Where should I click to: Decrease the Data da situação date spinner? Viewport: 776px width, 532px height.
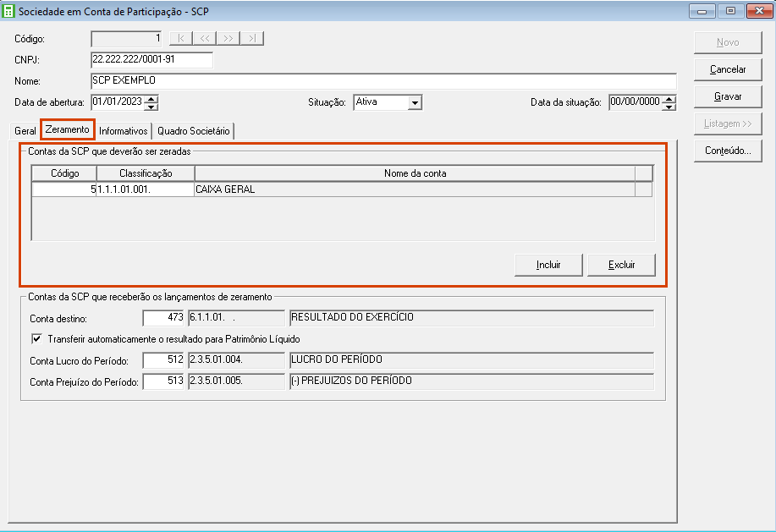click(669, 107)
